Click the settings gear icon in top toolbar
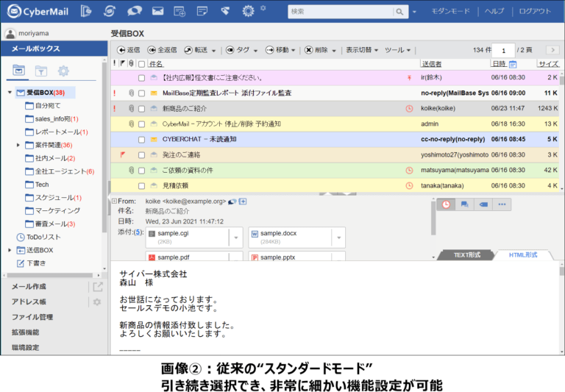Viewport: 565px width, 392px height. tap(249, 11)
